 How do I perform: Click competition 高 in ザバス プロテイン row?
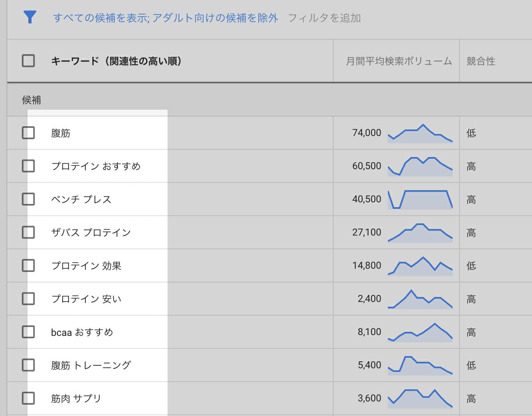point(471,233)
